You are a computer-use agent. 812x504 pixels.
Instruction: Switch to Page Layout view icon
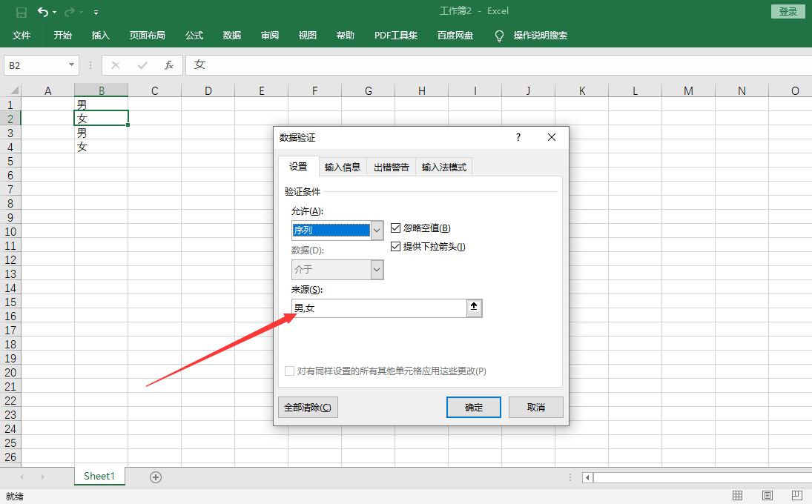point(768,495)
